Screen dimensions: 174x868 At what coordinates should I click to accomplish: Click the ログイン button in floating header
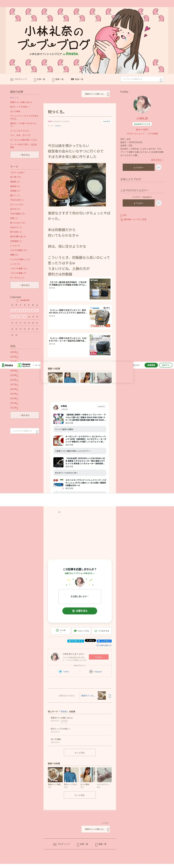click(x=166, y=365)
